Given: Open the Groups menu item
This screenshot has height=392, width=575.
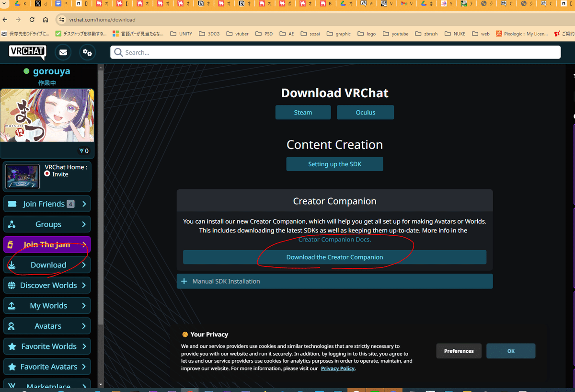Looking at the screenshot, I should point(47,224).
